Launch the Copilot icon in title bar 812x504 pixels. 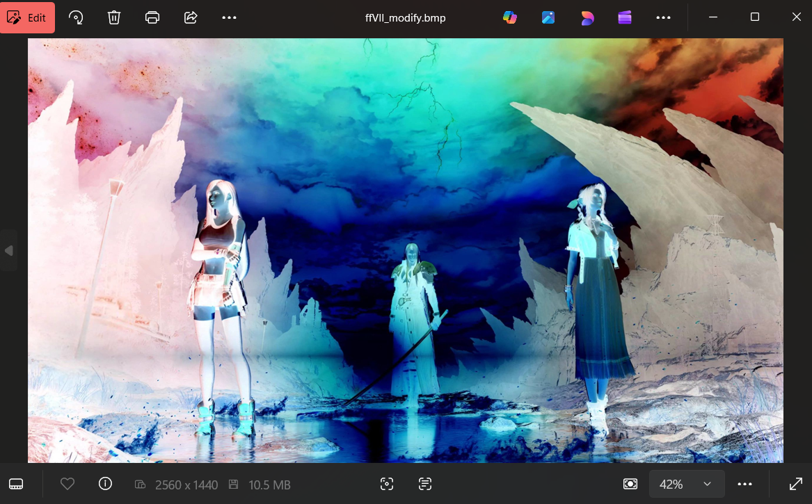(x=510, y=18)
